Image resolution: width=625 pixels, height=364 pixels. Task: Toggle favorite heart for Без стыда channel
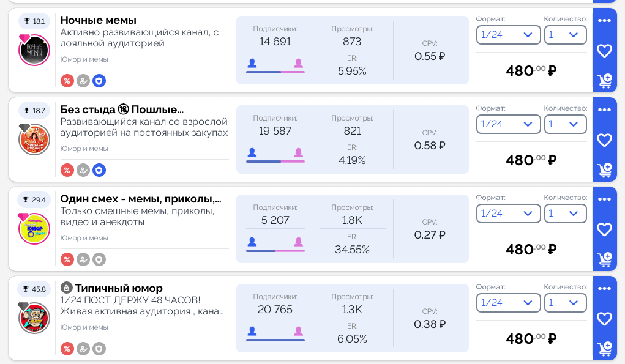(604, 140)
